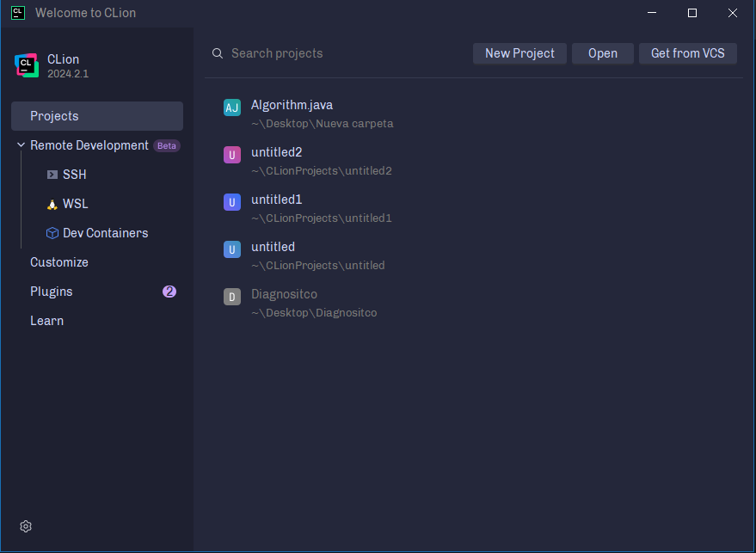Open the Dev Containers option
This screenshot has width=756, height=553.
[x=106, y=233]
